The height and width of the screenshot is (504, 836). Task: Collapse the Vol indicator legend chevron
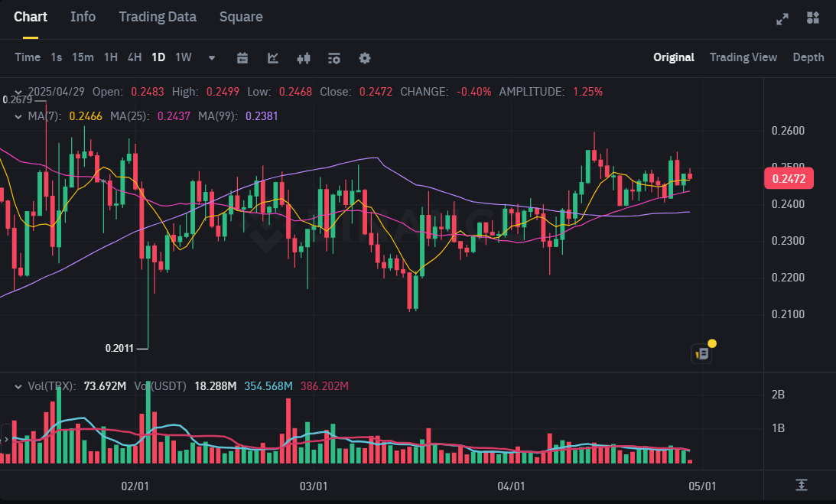(18, 386)
